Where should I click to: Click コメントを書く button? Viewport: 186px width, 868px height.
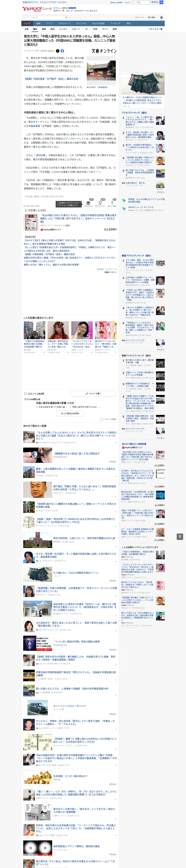coord(93,393)
